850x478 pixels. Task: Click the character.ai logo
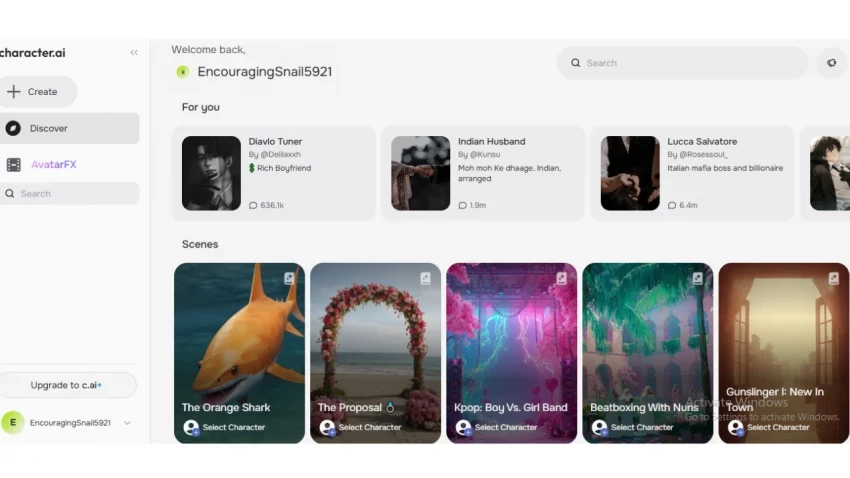[x=33, y=53]
